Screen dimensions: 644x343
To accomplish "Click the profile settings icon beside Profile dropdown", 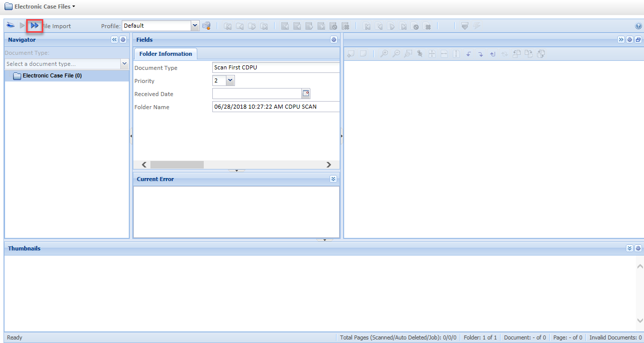I will coord(206,26).
